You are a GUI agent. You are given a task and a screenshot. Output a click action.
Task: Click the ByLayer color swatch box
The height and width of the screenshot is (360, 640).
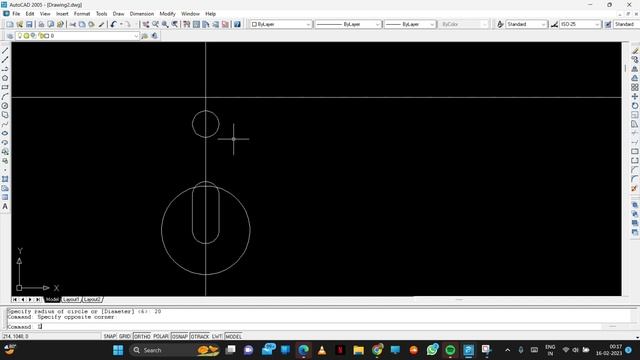pos(254,24)
